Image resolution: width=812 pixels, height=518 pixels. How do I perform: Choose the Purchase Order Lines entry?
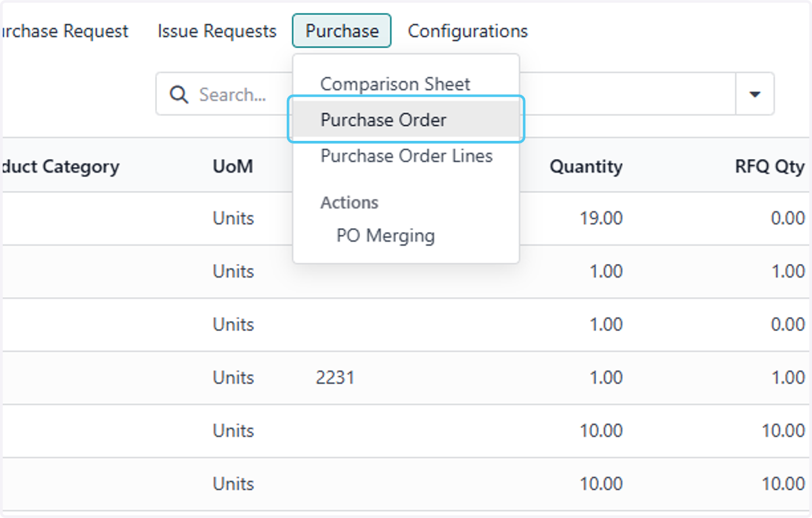pos(406,156)
